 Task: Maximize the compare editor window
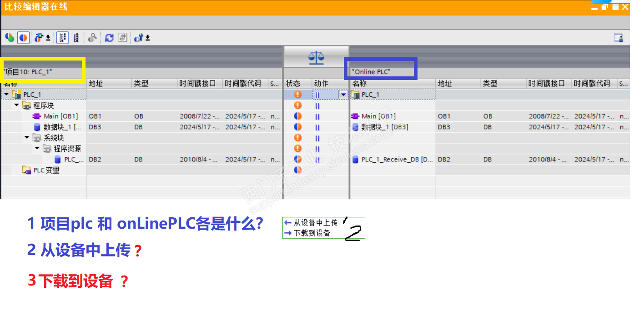coord(615,7)
